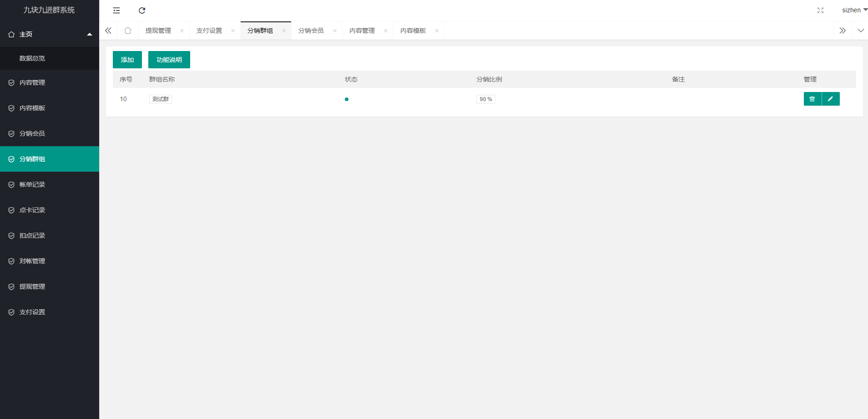
Task: Go to home tab icon
Action: pos(128,31)
